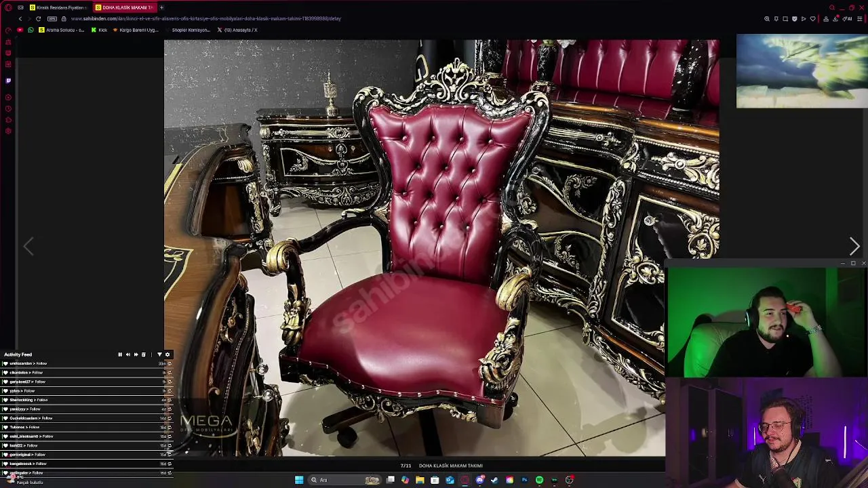
Task: Open the Anasayfa / X bookmark
Action: point(237,30)
